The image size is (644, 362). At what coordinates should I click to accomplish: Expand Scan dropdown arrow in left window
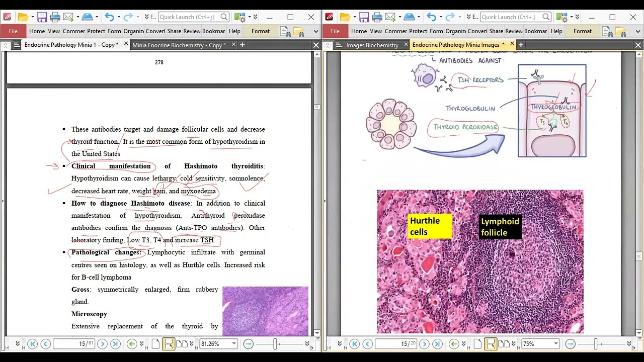point(97,17)
